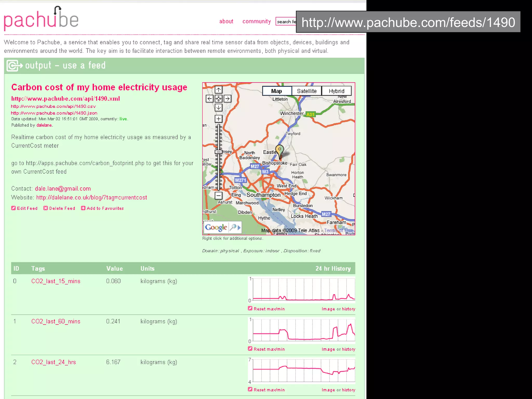
Task: Click the map zoom slider handle
Action: 218,152
